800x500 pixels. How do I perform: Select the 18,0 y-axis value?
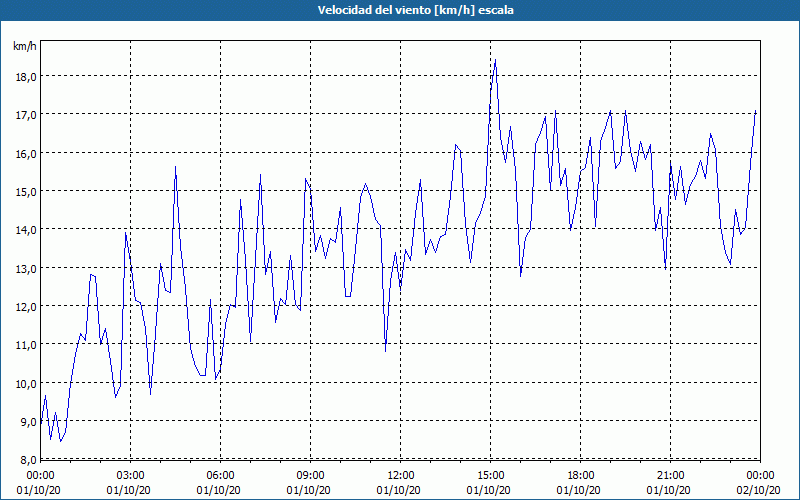click(27, 77)
